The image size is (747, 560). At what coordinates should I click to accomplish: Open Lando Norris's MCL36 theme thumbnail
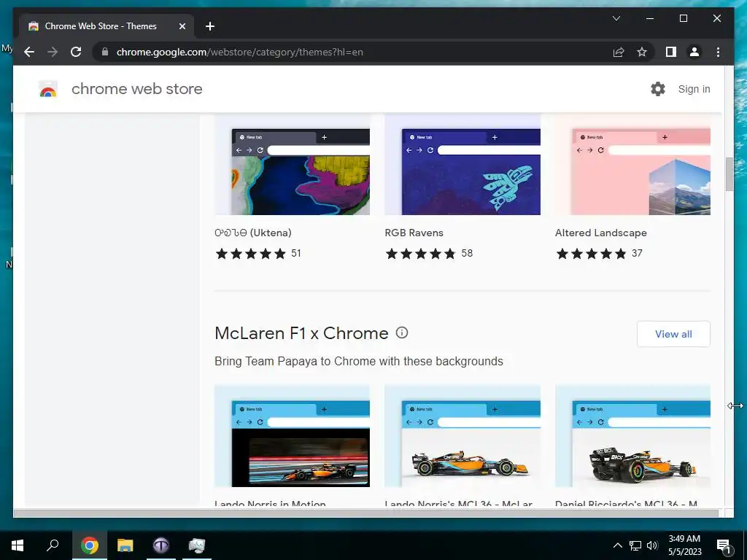tap(462, 436)
